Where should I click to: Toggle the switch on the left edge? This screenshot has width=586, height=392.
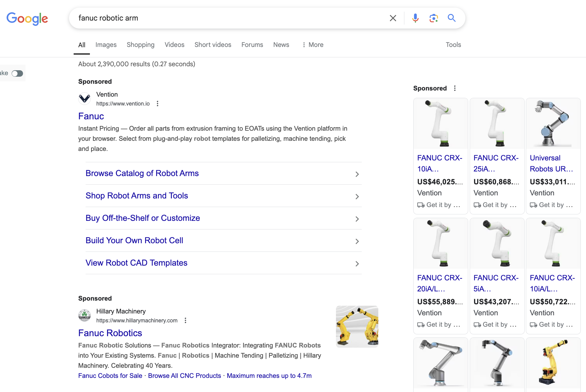pyautogui.click(x=17, y=73)
